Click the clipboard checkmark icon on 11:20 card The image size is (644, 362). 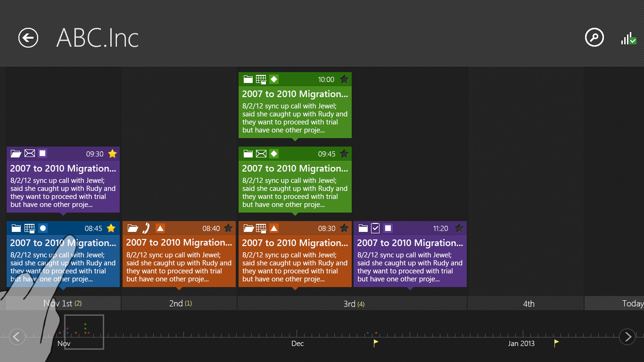tap(375, 228)
